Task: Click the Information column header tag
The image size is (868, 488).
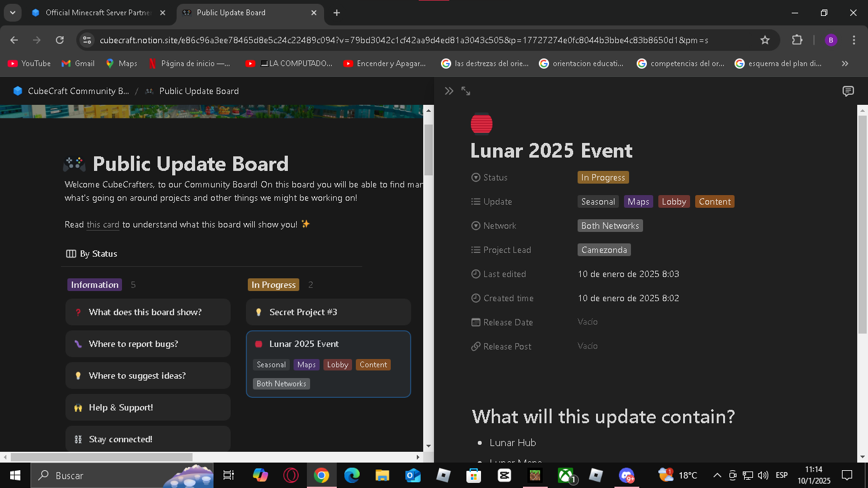Action: 95,285
